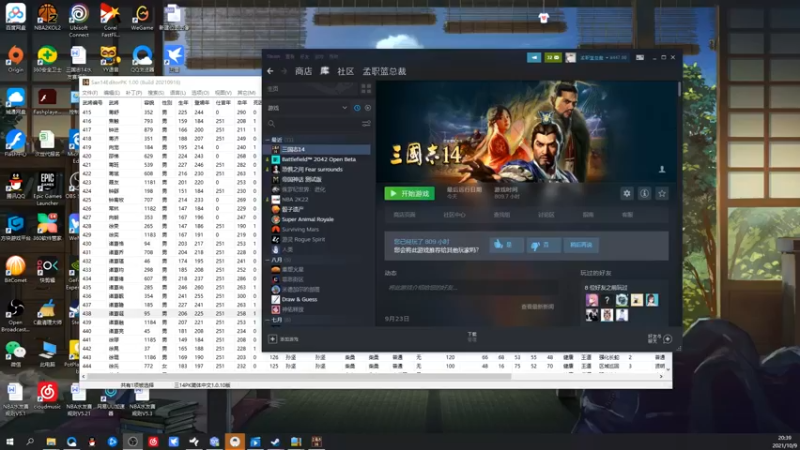The width and height of the screenshot is (800, 450).
Task: Open the 库 library tab in Steam
Action: pyautogui.click(x=324, y=71)
